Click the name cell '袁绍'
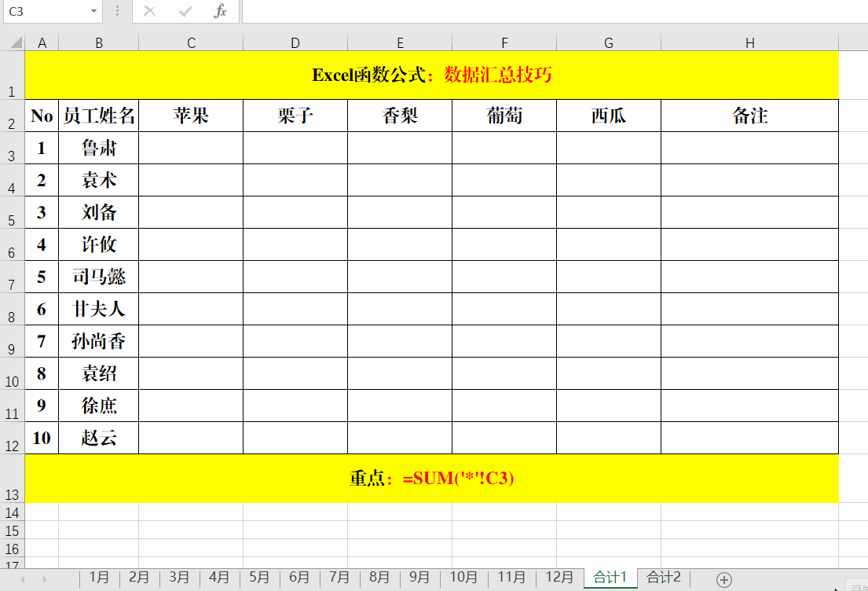868x591 pixels. 98,373
